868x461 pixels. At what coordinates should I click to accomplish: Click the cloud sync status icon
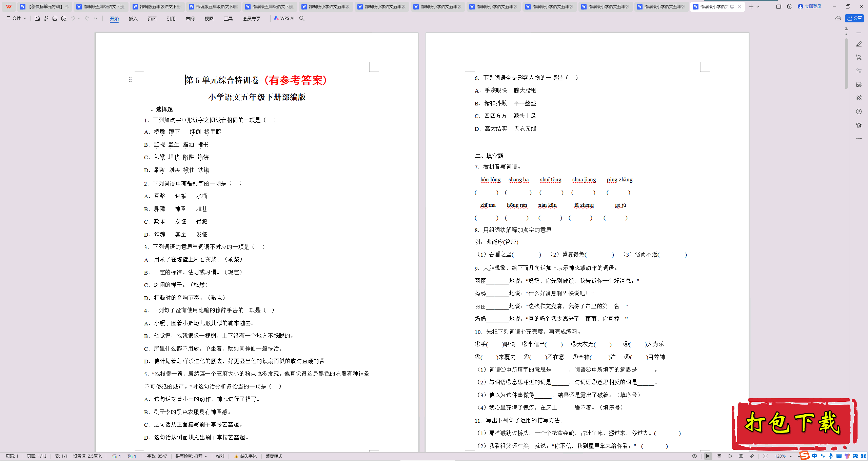click(x=838, y=18)
